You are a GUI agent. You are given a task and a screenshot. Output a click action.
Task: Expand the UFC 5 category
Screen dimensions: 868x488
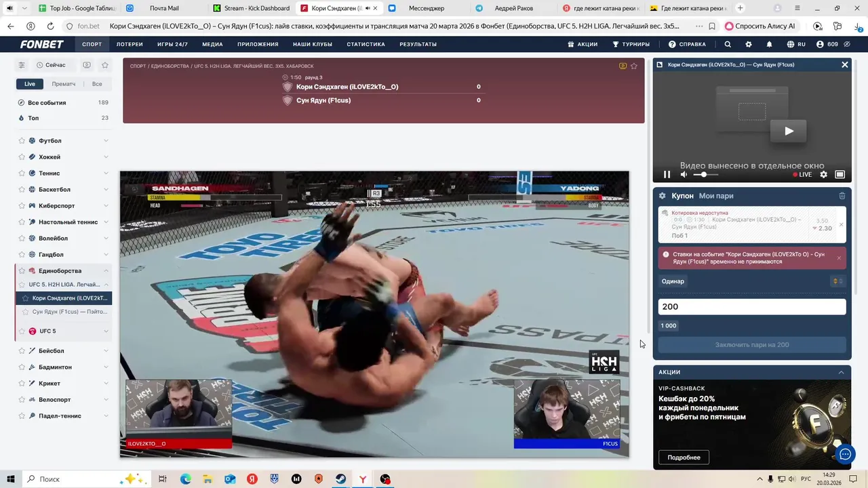pos(106,331)
